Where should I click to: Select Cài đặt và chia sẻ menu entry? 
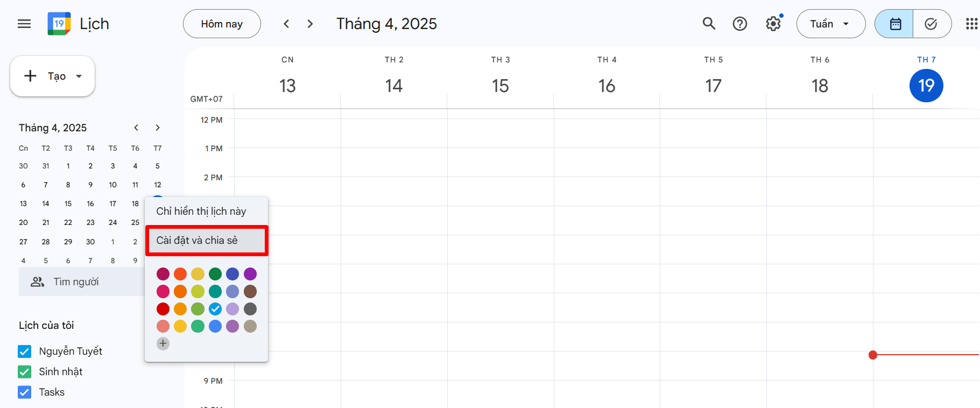(206, 241)
